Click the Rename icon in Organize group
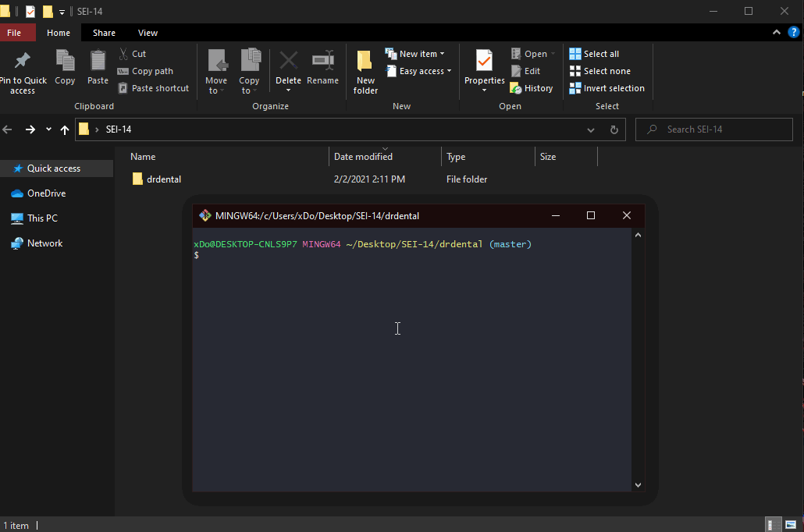The width and height of the screenshot is (804, 532). click(322, 62)
